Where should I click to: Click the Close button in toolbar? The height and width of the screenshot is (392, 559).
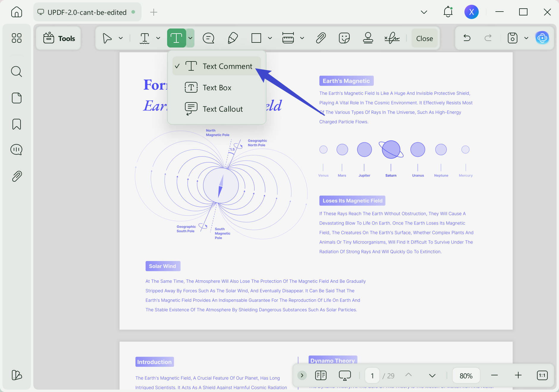(424, 38)
